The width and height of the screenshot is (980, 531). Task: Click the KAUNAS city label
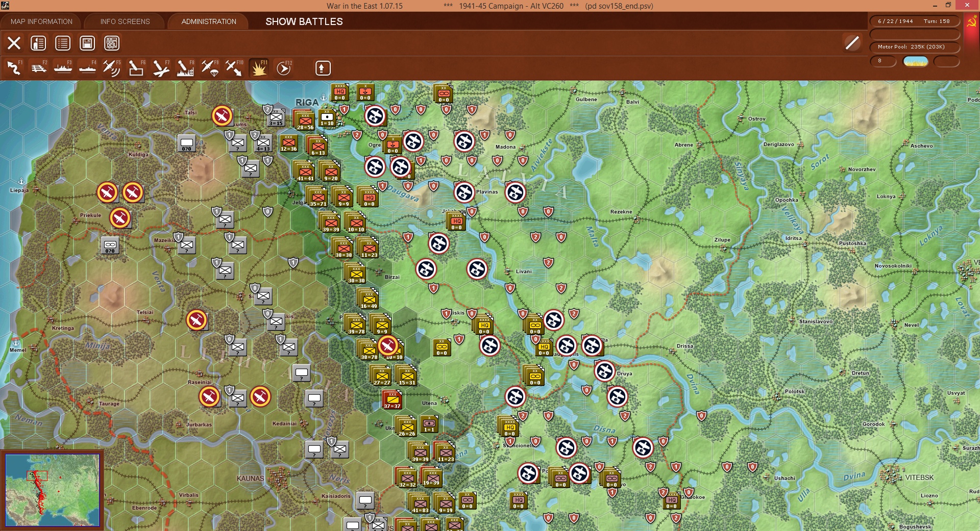[x=250, y=478]
